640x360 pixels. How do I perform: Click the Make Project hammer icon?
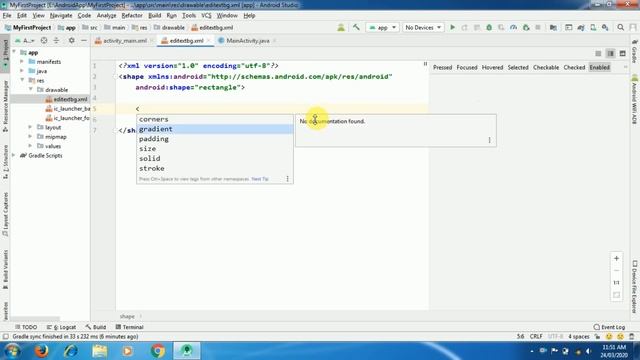point(356,27)
